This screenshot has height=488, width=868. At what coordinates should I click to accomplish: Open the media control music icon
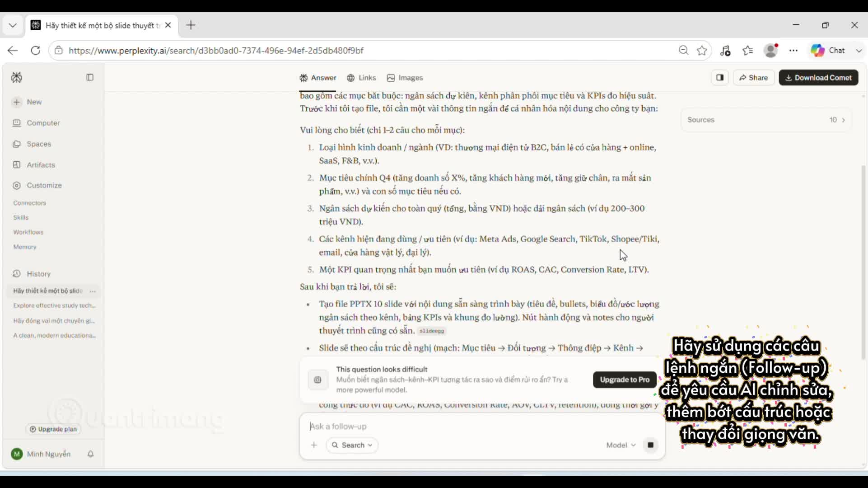[725, 51]
